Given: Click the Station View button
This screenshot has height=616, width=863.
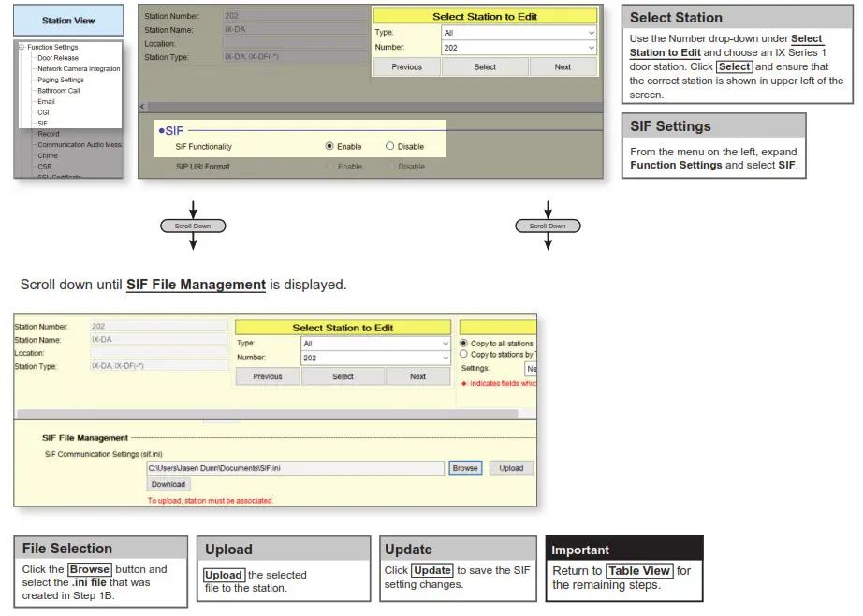Looking at the screenshot, I should [68, 21].
